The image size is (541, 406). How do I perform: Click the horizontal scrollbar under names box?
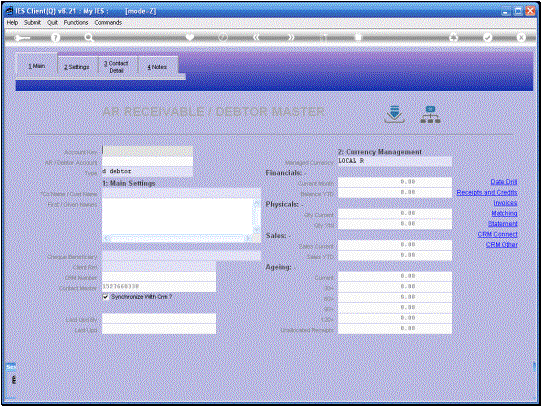coord(178,238)
